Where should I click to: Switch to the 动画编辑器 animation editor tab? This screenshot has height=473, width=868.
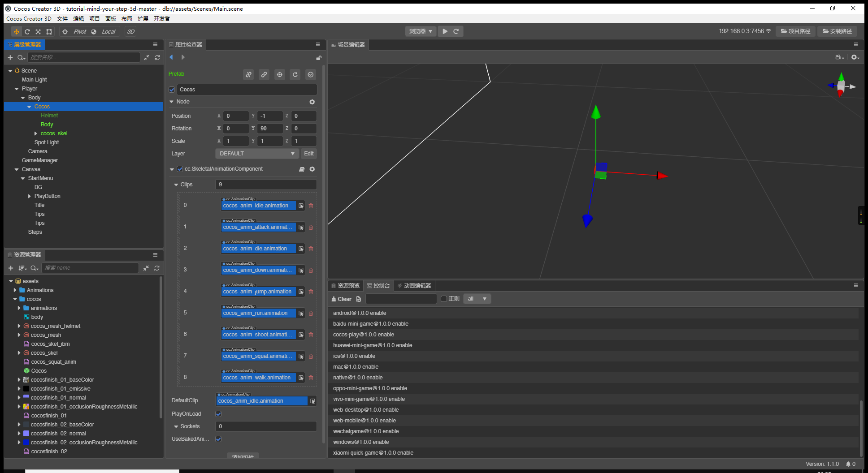coord(415,286)
